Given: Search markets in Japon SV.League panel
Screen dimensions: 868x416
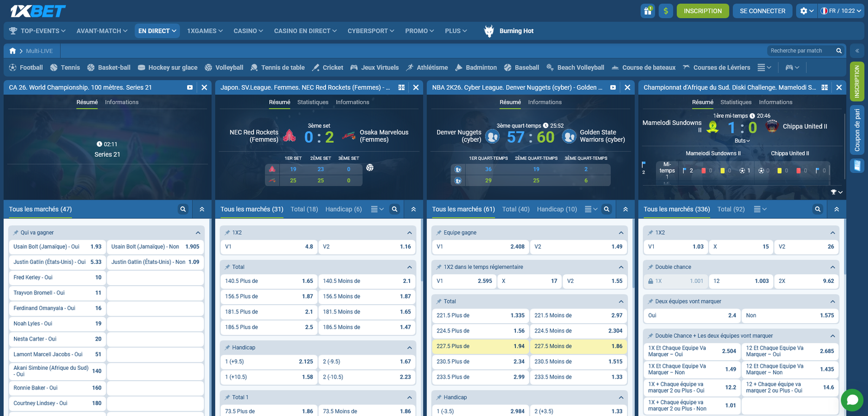Looking at the screenshot, I should (395, 209).
